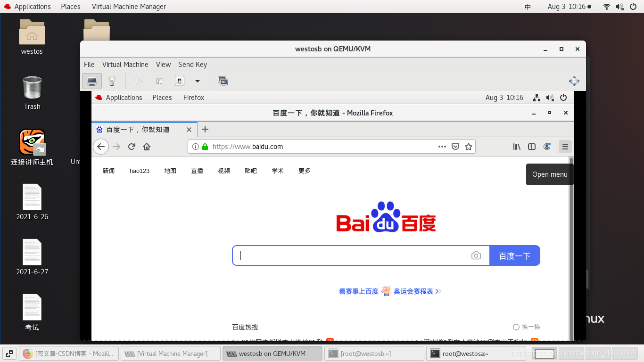Click the Baidu logo
The height and width of the screenshot is (362, 644).
386,217
